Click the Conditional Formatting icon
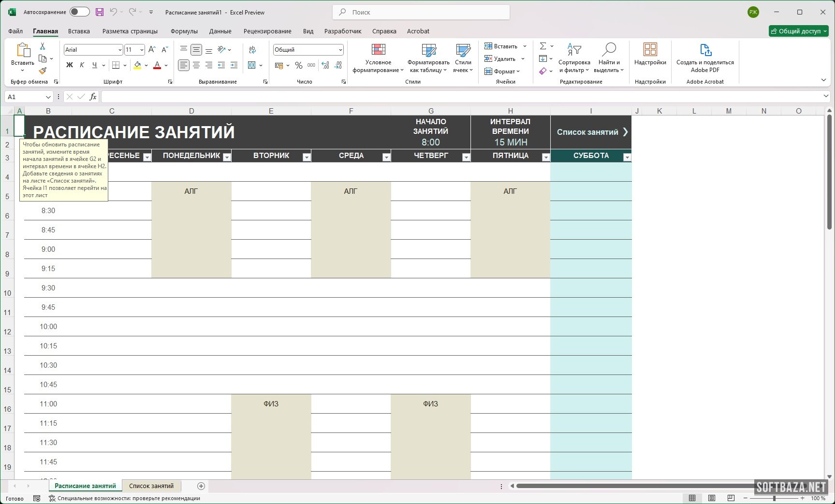 pos(378,50)
